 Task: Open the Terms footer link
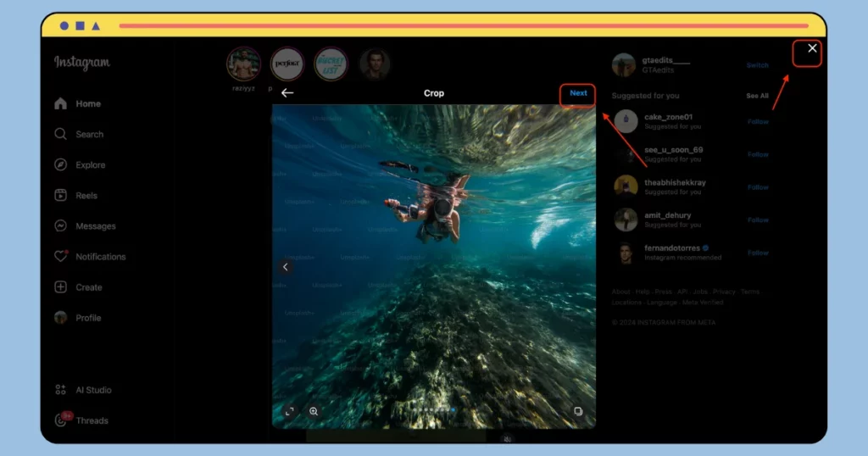click(x=750, y=292)
